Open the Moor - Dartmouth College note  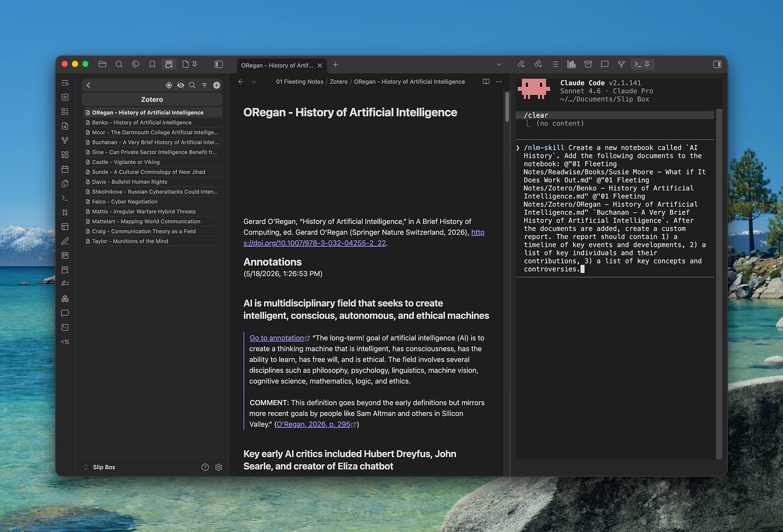coord(152,132)
